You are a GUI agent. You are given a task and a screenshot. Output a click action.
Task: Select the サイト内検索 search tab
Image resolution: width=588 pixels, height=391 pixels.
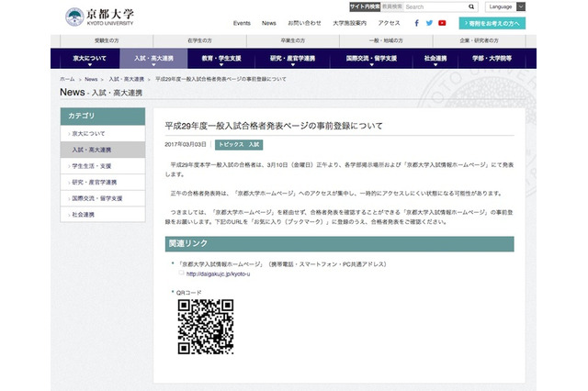pyautogui.click(x=365, y=6)
